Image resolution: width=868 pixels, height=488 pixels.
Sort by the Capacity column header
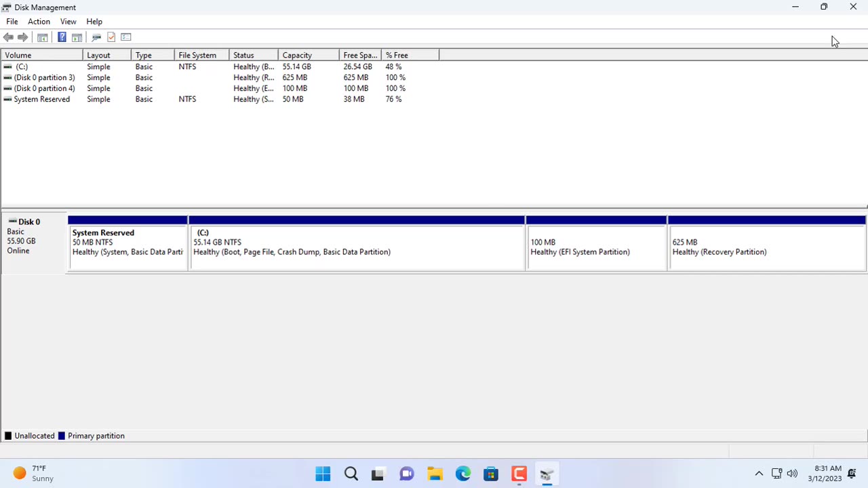point(309,55)
